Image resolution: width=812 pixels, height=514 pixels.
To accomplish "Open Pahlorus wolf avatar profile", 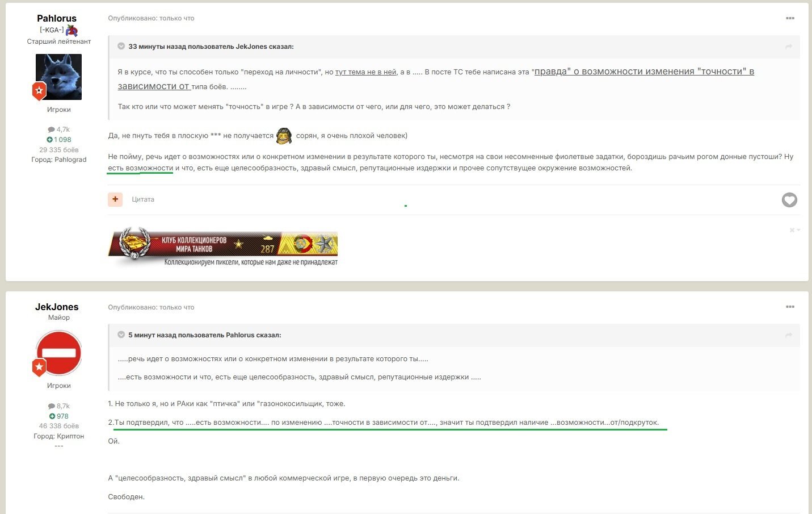I will [58, 77].
